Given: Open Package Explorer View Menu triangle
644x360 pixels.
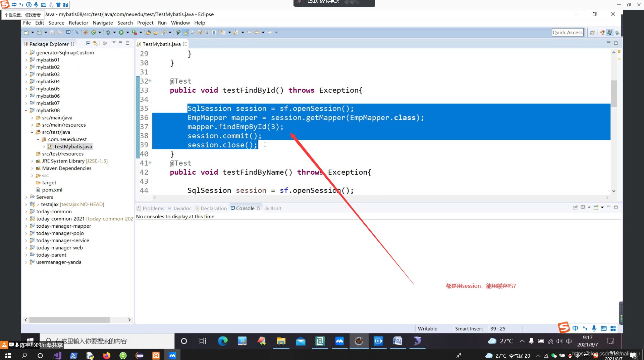Looking at the screenshot, I should pos(114,43).
